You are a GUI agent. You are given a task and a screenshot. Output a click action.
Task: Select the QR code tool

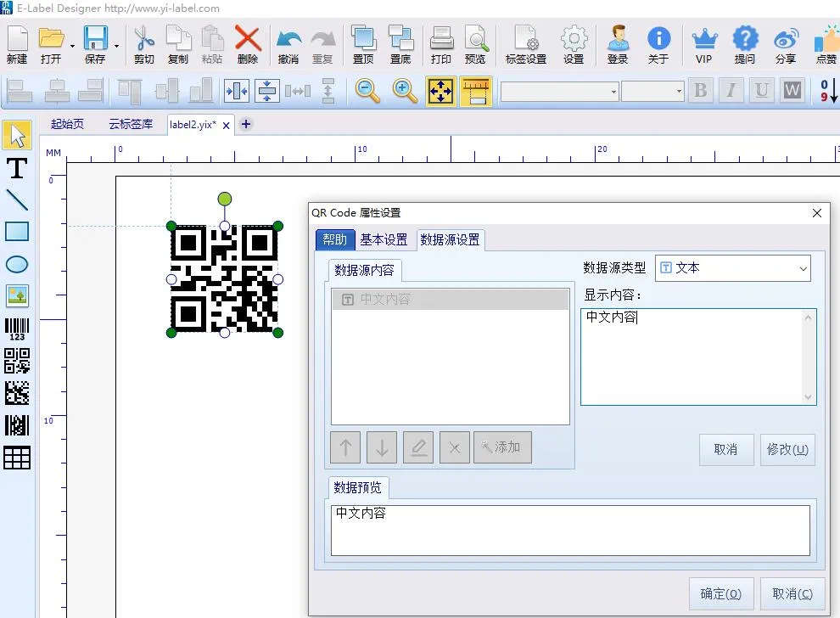point(17,361)
